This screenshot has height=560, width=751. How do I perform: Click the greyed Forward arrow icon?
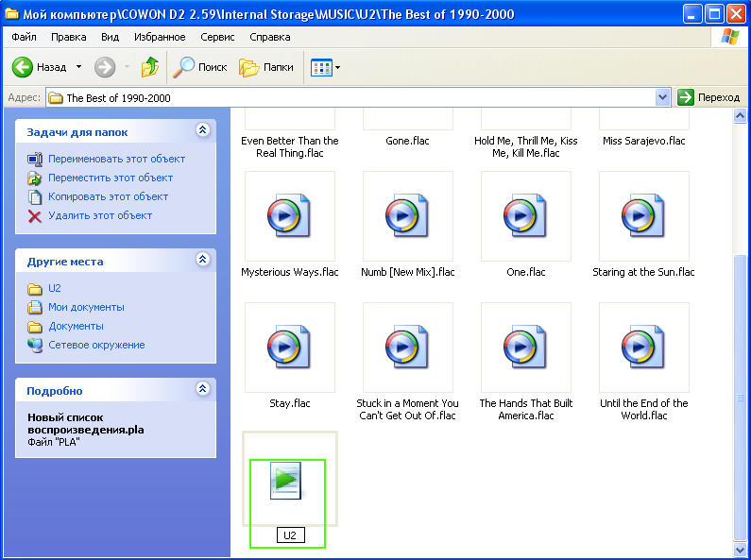(x=105, y=67)
